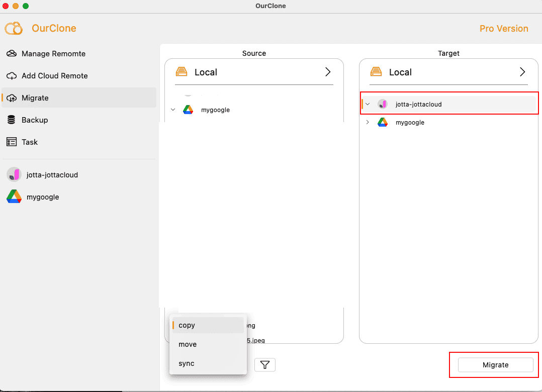Choose copy as the transfer mode

[187, 325]
